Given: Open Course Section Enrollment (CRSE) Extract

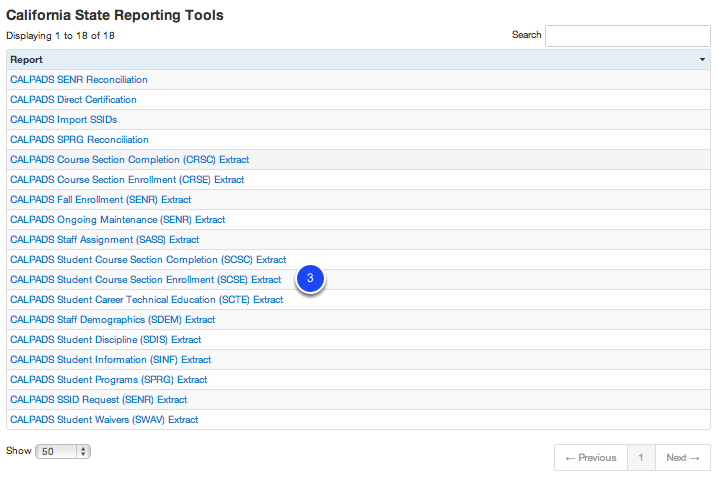Looking at the screenshot, I should 127,180.
